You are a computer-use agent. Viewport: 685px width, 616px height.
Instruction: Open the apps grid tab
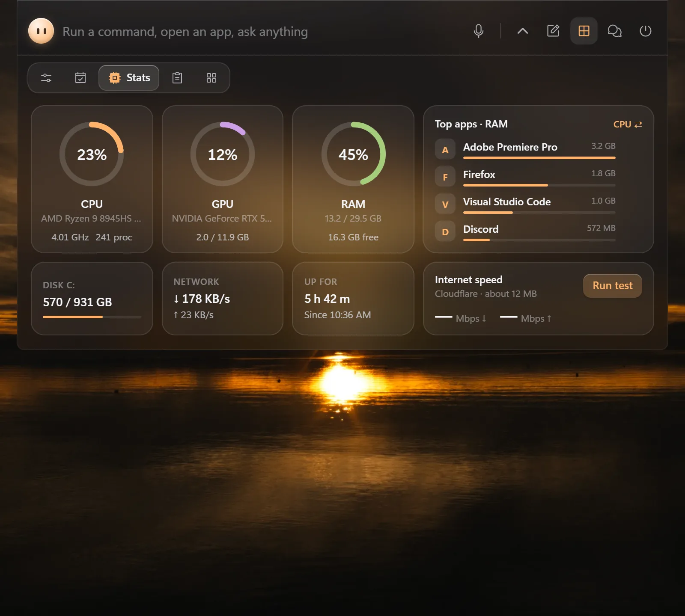click(211, 78)
